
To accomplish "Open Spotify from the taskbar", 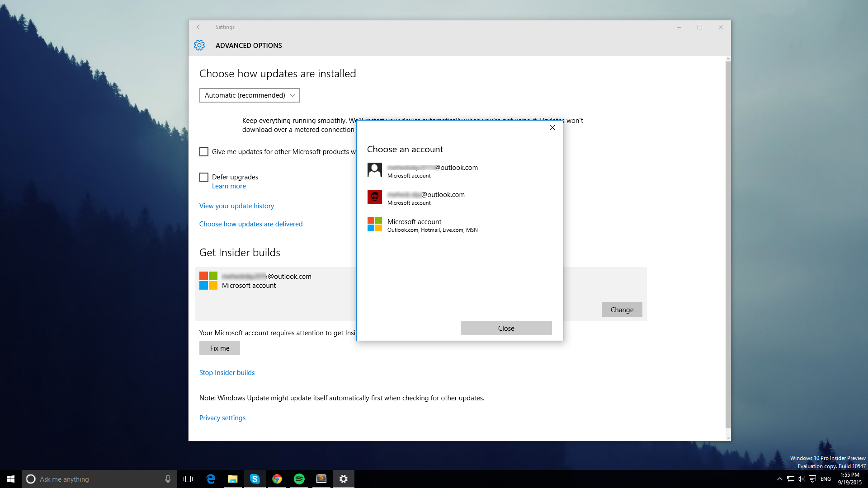I will point(299,479).
